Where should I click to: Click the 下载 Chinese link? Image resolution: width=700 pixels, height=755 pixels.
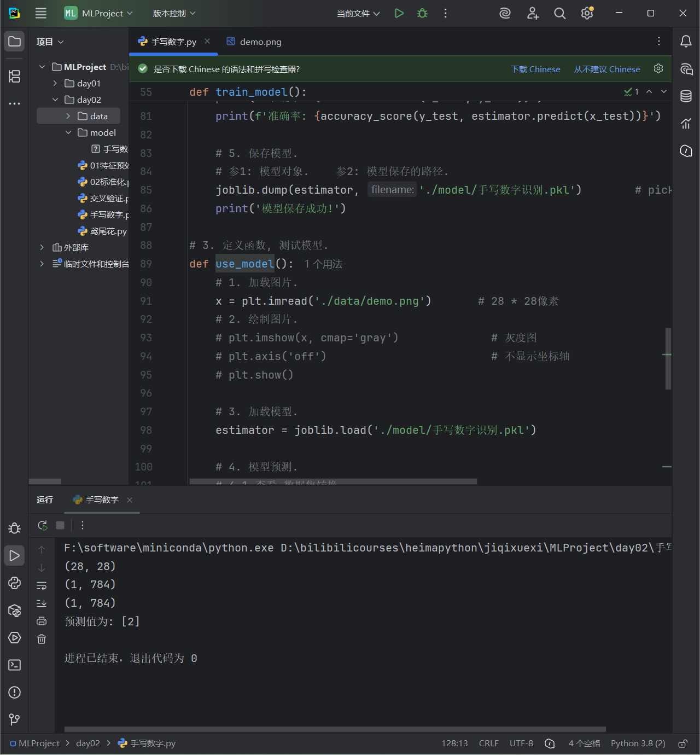(535, 69)
